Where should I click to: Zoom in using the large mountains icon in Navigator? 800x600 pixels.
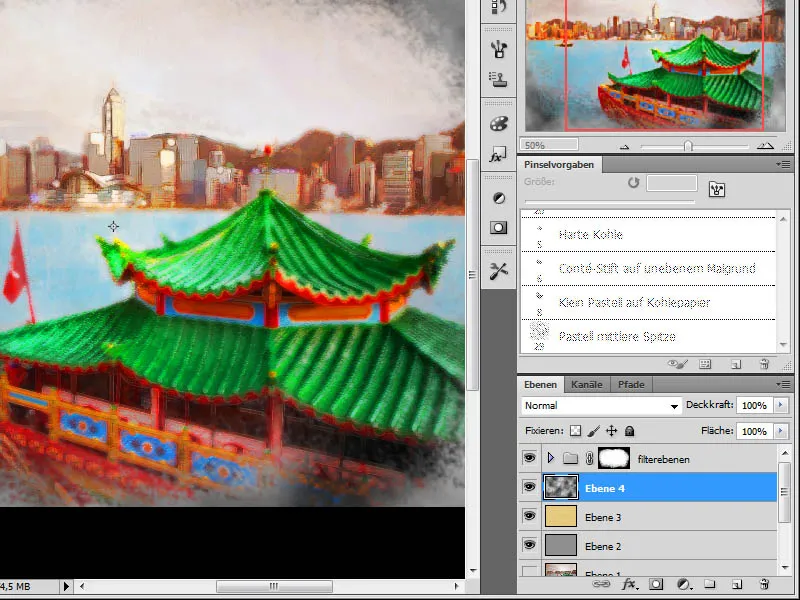coord(765,146)
